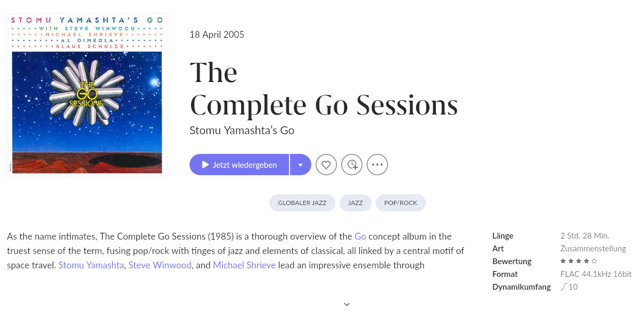
Task: Set rating to five stars
Action: point(595,261)
